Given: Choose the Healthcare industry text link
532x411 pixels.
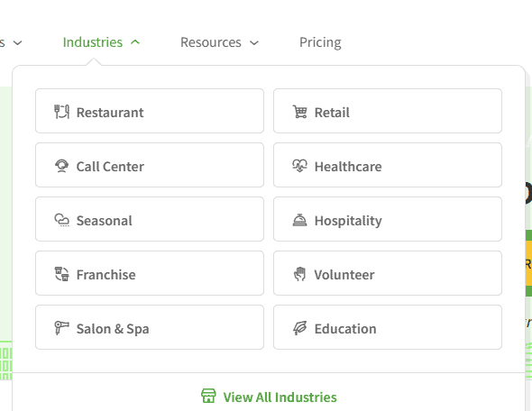Looking at the screenshot, I should (348, 167).
